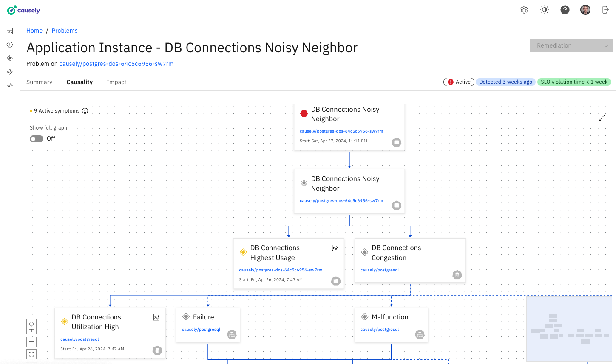Click the logout icon in header
616x364 pixels.
click(605, 10)
